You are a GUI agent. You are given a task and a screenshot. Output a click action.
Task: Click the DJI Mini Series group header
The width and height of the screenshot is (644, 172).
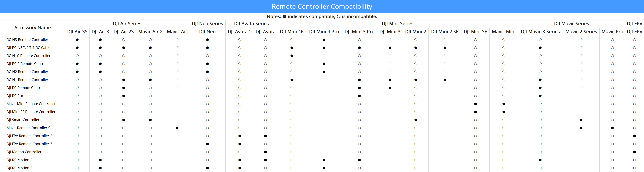pyautogui.click(x=397, y=24)
